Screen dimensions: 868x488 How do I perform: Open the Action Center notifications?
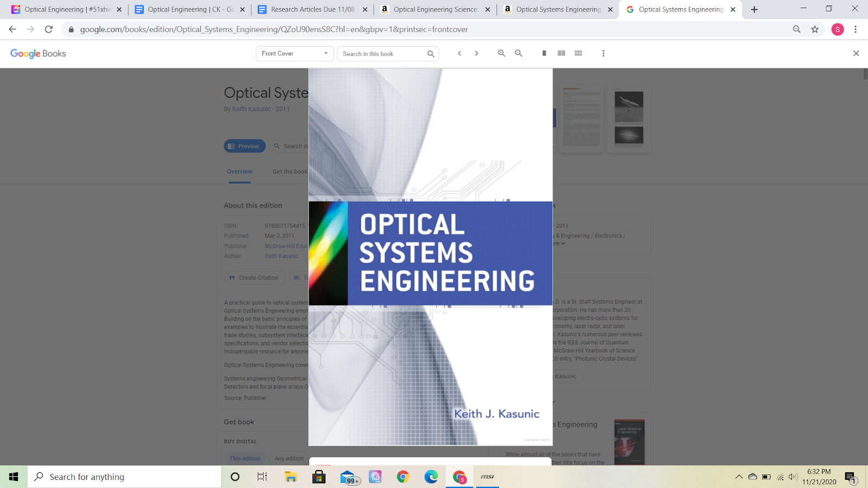point(850,477)
